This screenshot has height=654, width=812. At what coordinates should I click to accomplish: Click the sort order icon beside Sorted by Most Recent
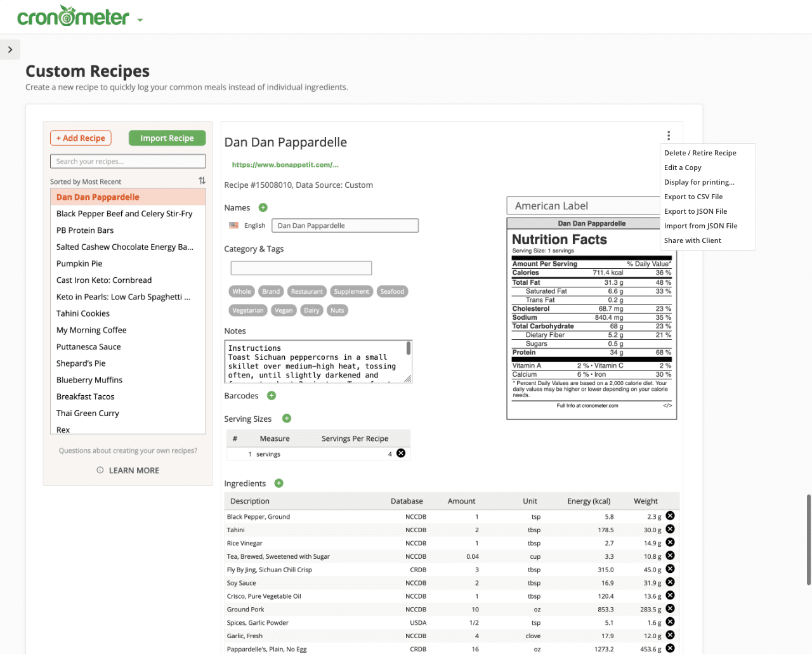pos(202,181)
